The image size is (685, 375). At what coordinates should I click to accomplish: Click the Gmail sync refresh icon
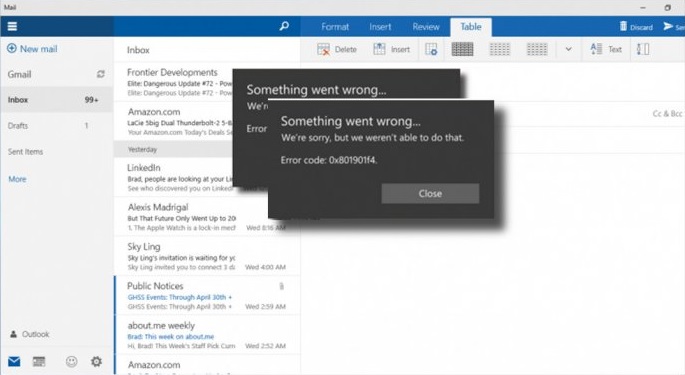[x=101, y=74]
